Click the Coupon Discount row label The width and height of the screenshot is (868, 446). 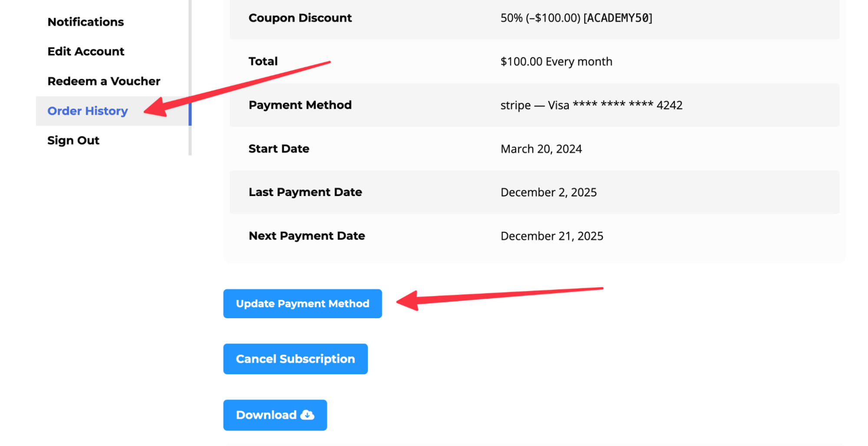point(300,18)
